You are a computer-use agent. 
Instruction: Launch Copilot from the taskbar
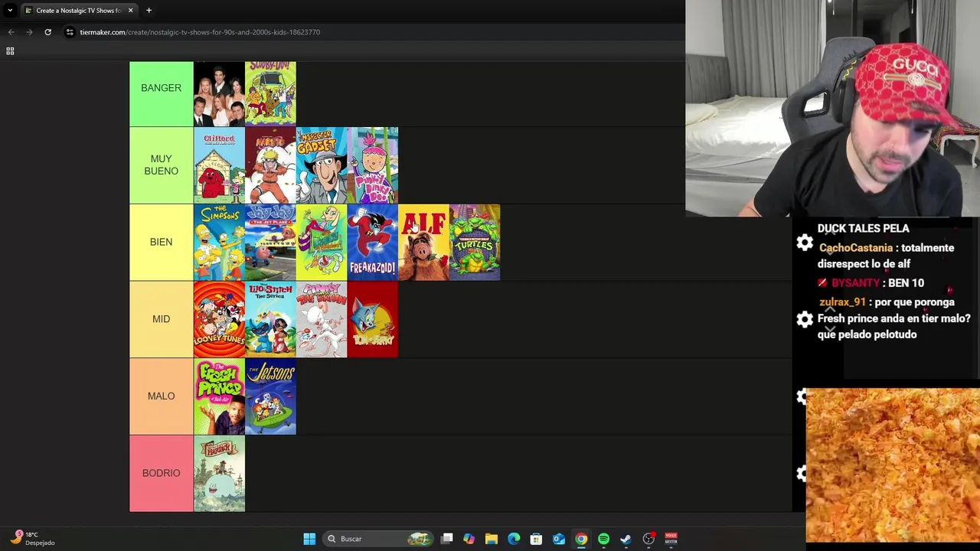[469, 539]
